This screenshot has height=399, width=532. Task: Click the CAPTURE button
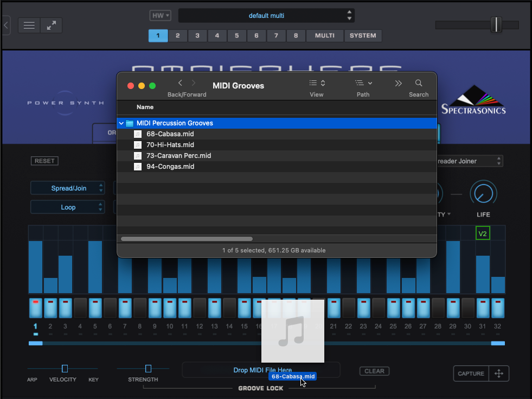coord(471,373)
